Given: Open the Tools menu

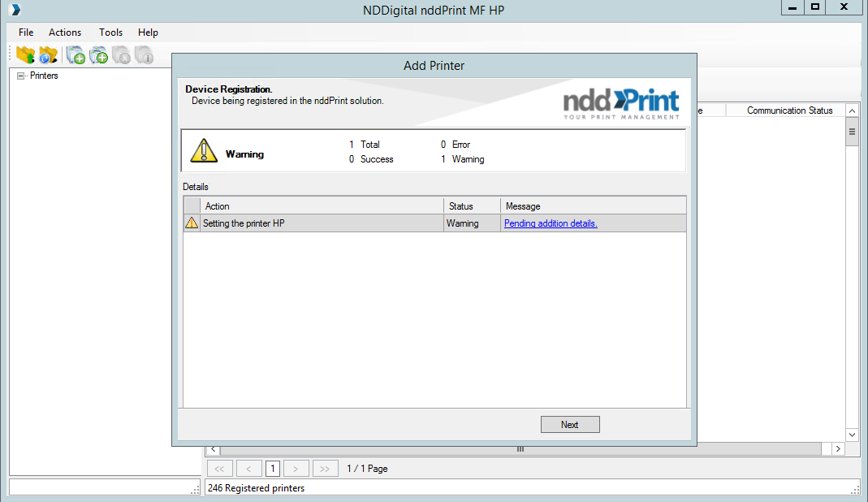Looking at the screenshot, I should point(110,32).
